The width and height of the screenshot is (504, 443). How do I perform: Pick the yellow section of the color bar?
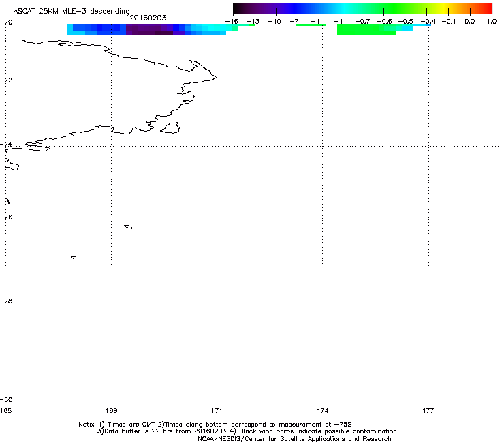pos(443,8)
